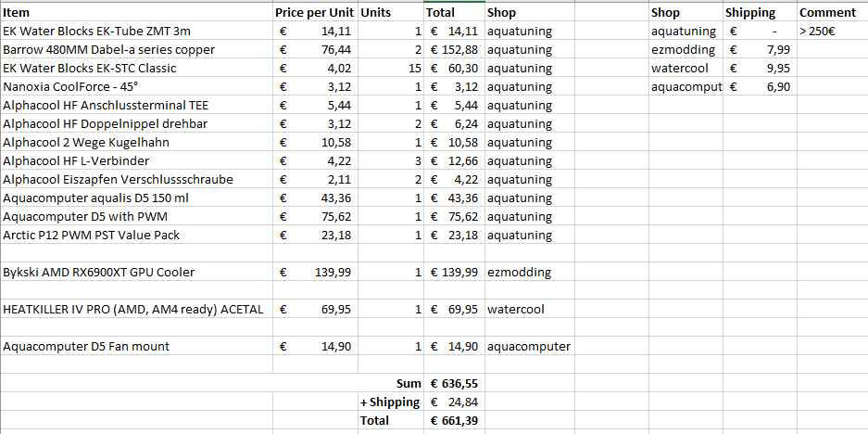Select the Sum value € 636,55
This screenshot has width=868, height=434.
click(x=453, y=384)
